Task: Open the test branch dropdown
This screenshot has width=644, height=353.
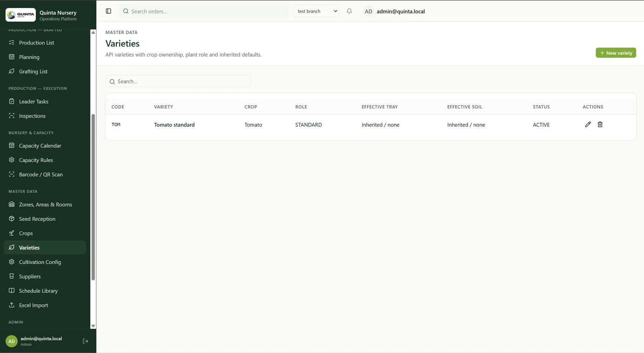Action: click(316, 11)
